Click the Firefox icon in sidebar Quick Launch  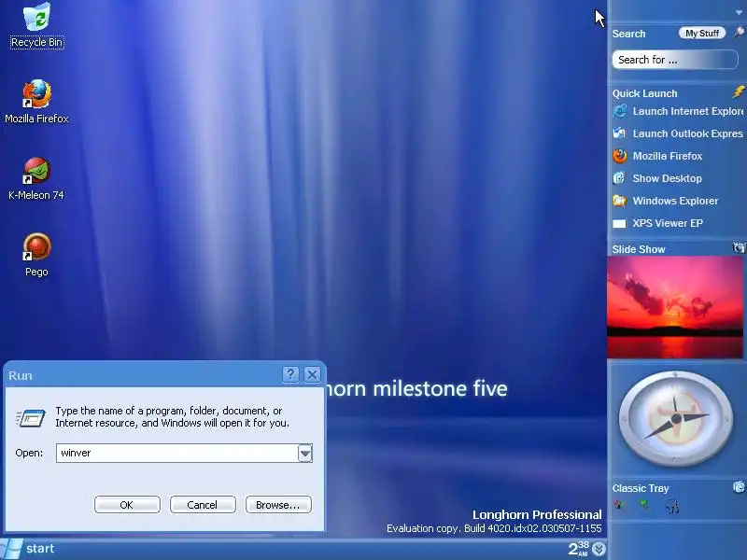click(x=620, y=156)
